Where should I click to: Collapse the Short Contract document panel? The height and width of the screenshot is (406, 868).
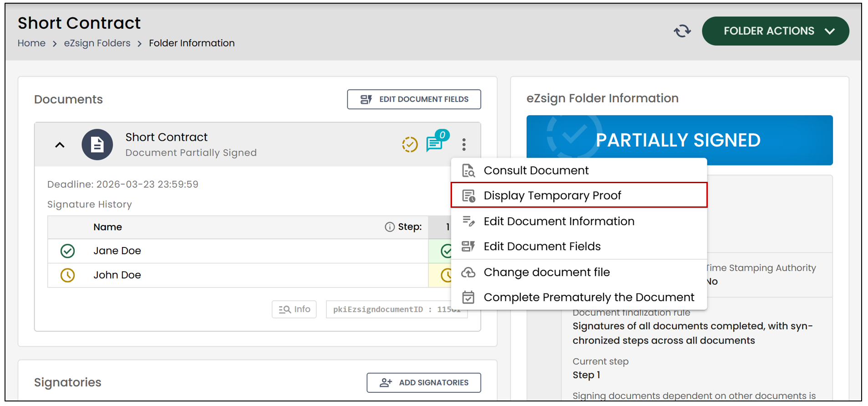[x=60, y=145]
